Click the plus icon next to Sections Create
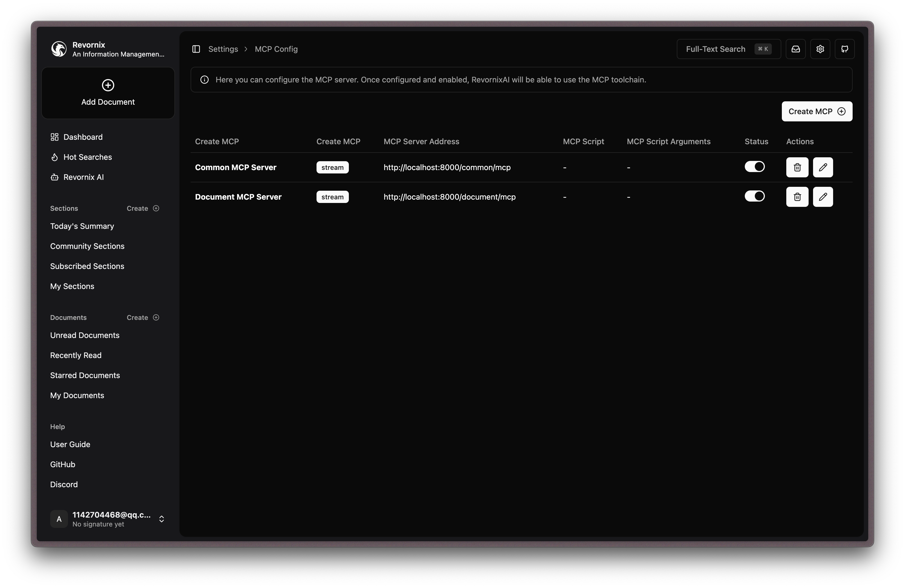Viewport: 905px width, 588px height. tap(156, 208)
